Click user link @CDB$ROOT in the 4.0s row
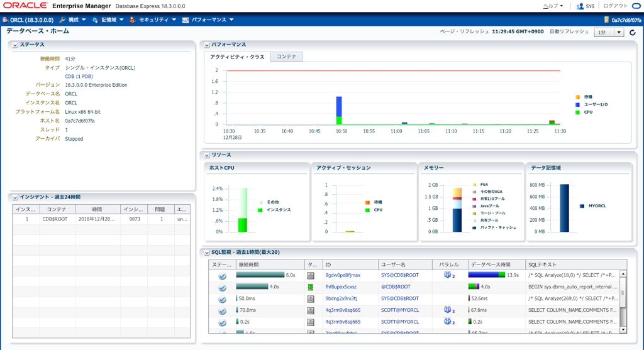Image resolution: width=644 pixels, height=350 pixels. pos(396,287)
